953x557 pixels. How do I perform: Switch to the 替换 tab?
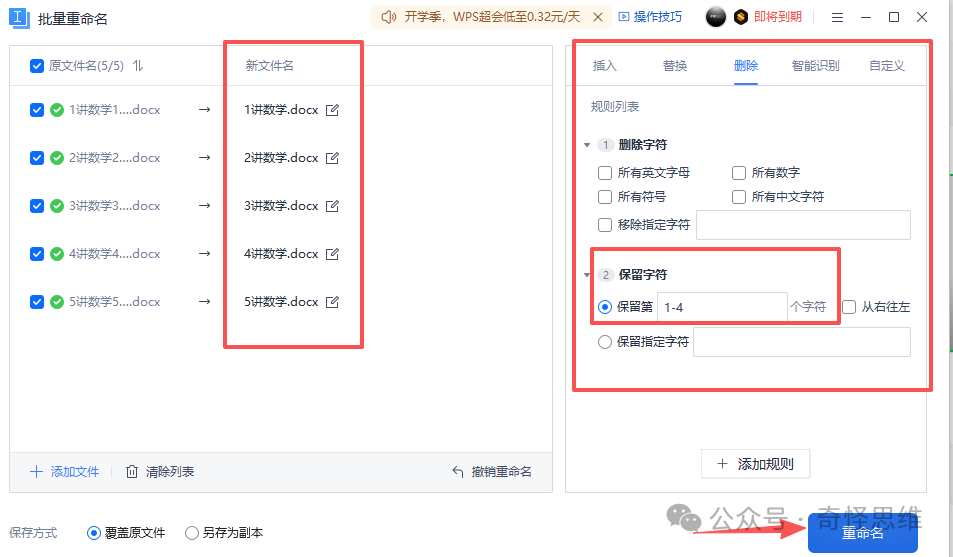point(675,66)
